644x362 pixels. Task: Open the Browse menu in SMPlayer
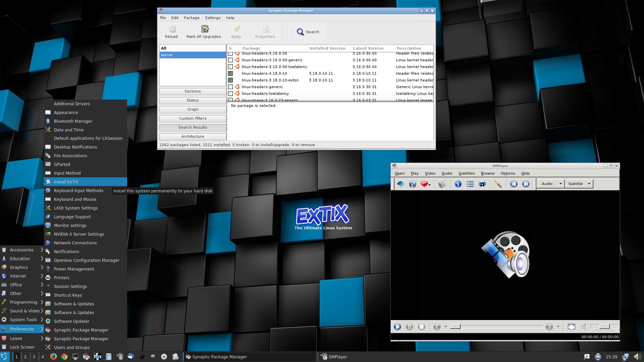pos(487,173)
